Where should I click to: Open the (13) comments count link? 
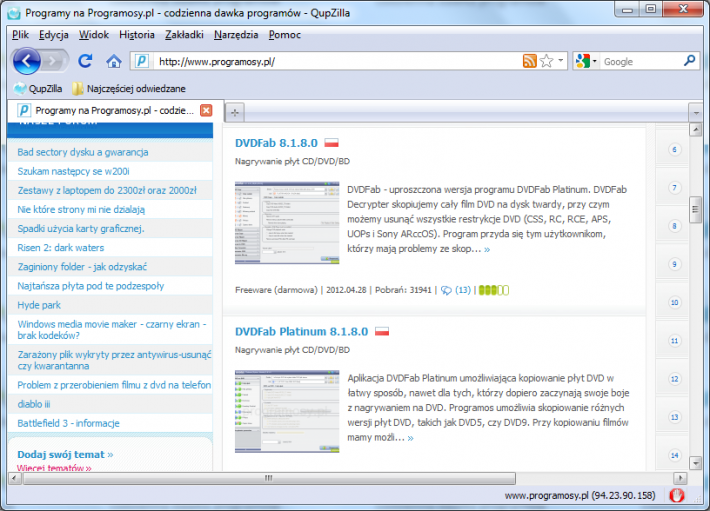[463, 290]
